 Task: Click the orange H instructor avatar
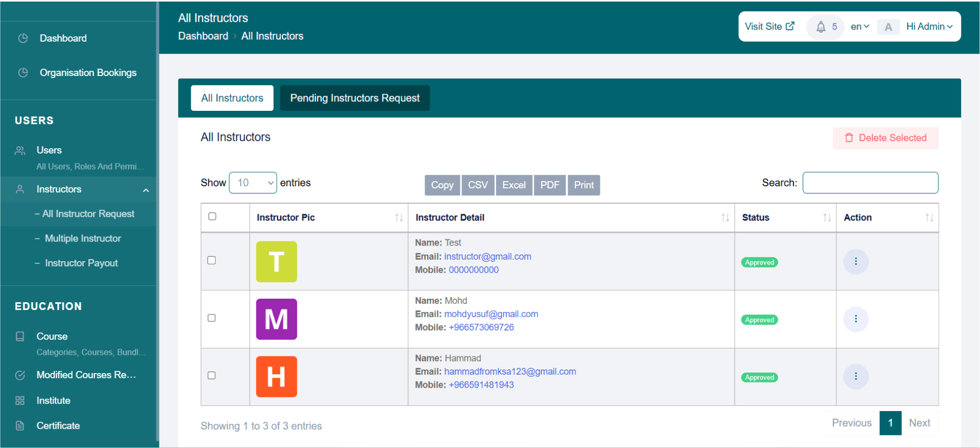[x=277, y=377]
